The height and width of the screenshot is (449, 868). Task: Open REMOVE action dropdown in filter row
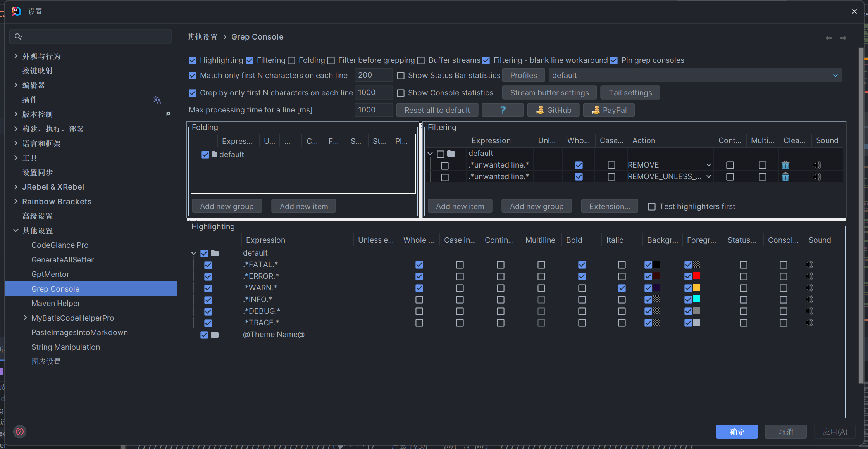pos(708,165)
